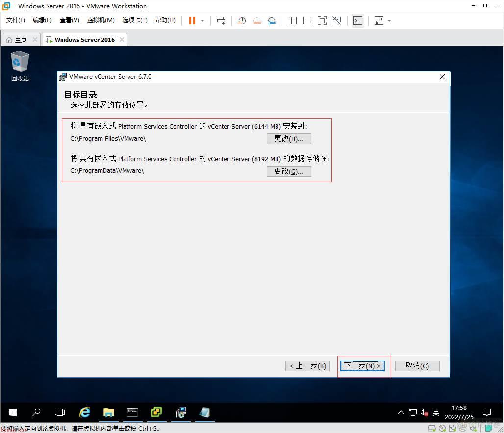Screen dimensions: 504x433
Task: Take a snapshot of the virtual machine
Action: (242, 21)
